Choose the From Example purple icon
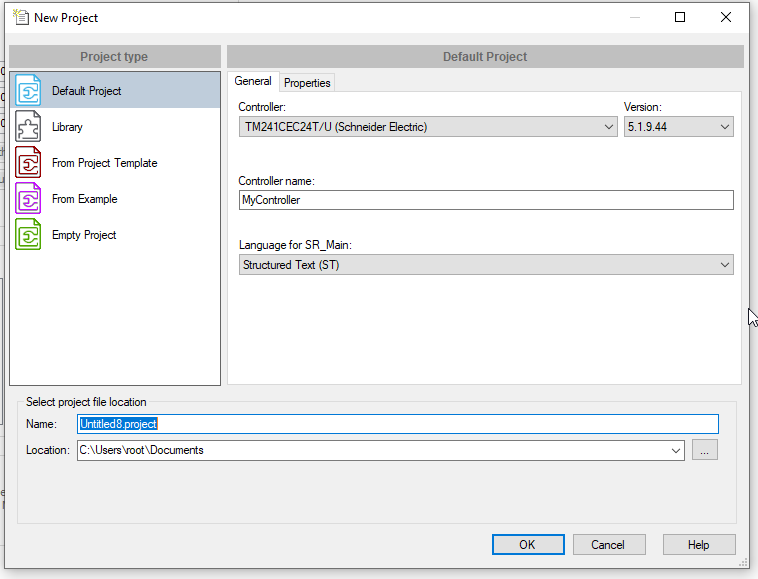This screenshot has width=758, height=579. [28, 199]
